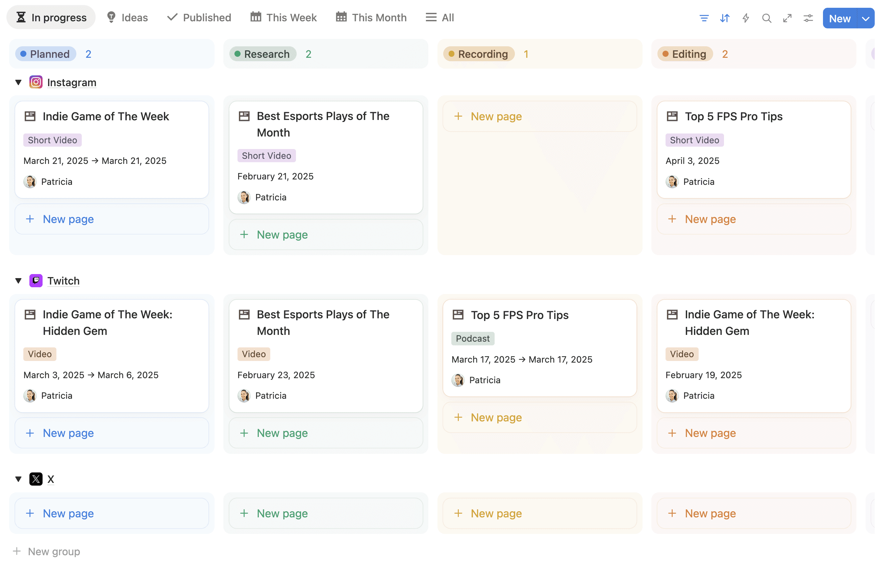Click the sort arrows icon
The image size is (875, 588).
(x=724, y=18)
